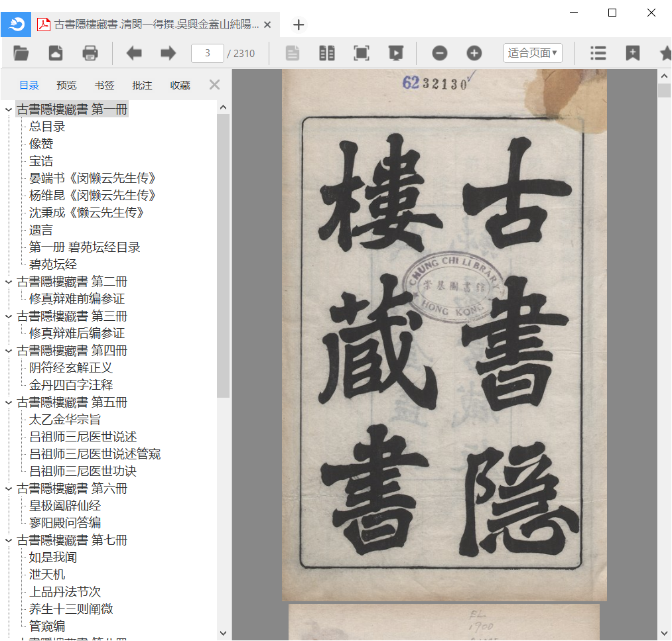Add bookmark using the bookmark-plus icon
This screenshot has width=672, height=641.
633,53
